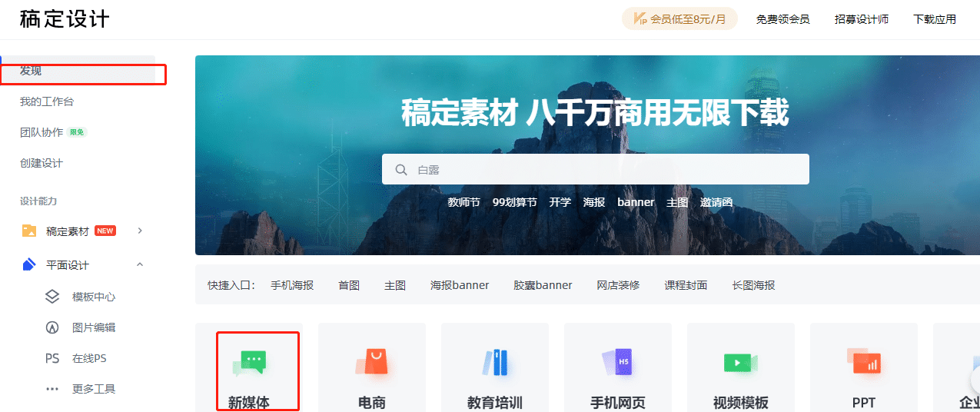
Task: Click the 下载应用 link
Action: pyautogui.click(x=935, y=19)
